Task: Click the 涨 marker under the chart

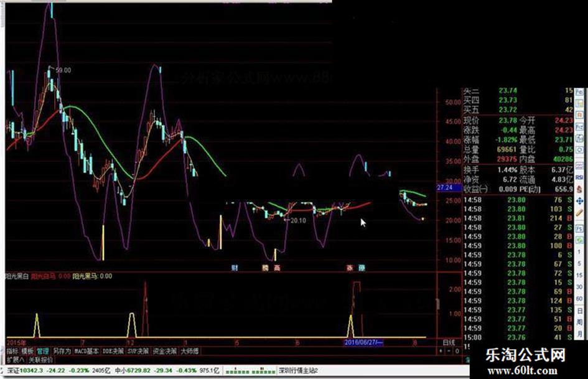Action: (350, 268)
